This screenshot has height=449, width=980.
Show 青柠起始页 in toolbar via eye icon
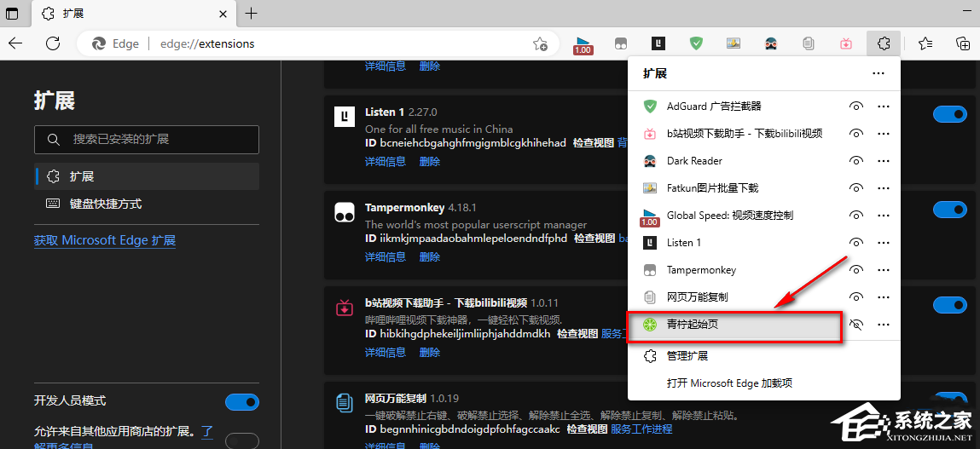point(856,325)
